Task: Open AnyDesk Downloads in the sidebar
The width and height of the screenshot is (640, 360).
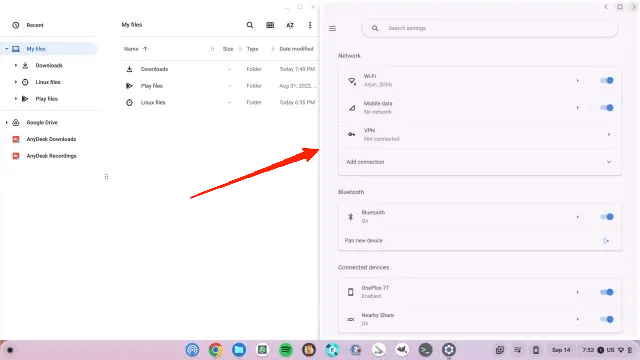Action: [x=51, y=139]
